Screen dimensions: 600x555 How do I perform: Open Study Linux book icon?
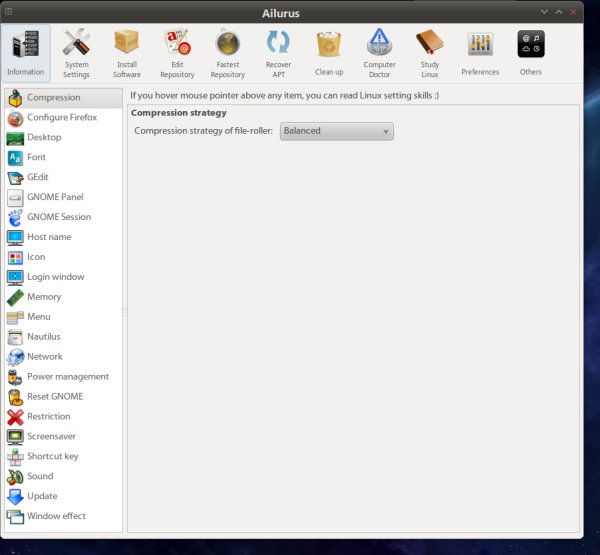pos(430,52)
